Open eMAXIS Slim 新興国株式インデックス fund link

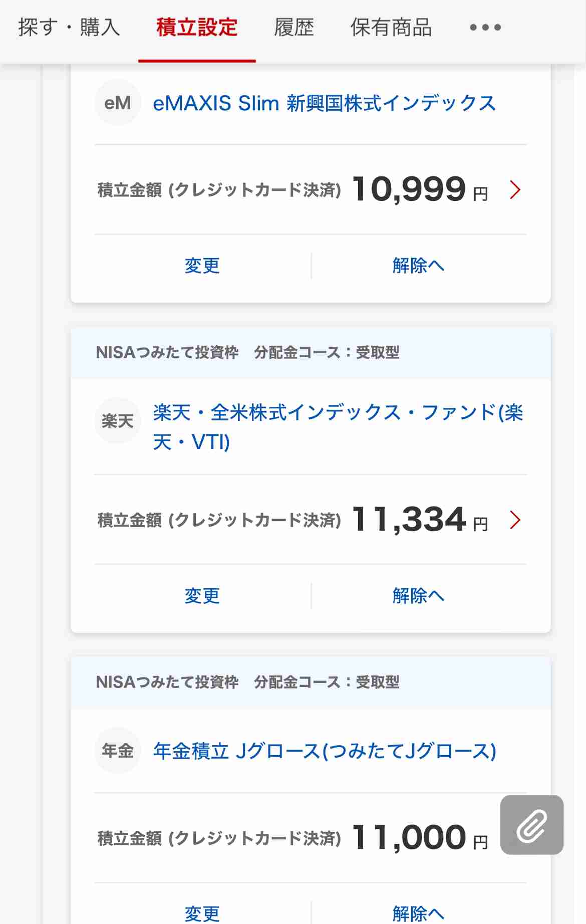click(x=325, y=103)
